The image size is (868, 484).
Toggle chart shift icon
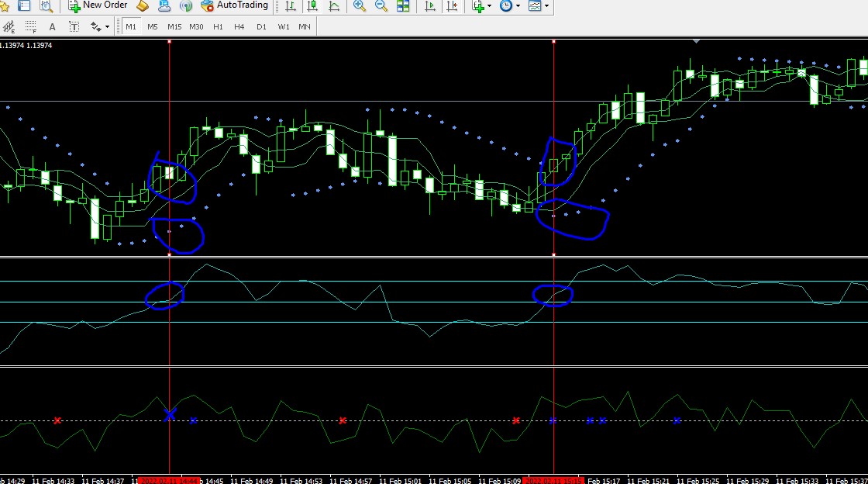[453, 5]
